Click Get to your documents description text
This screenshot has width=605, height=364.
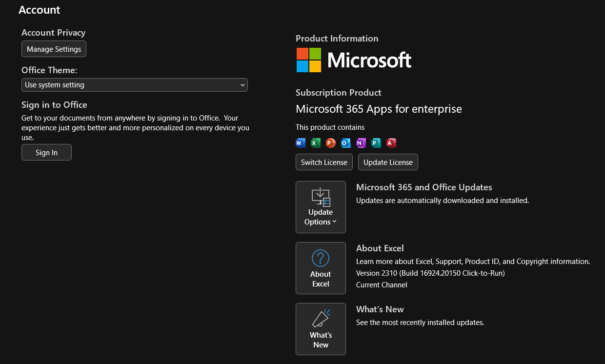pos(135,128)
